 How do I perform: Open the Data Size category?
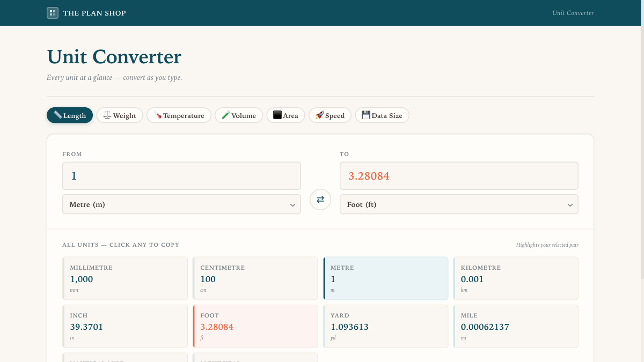(382, 115)
